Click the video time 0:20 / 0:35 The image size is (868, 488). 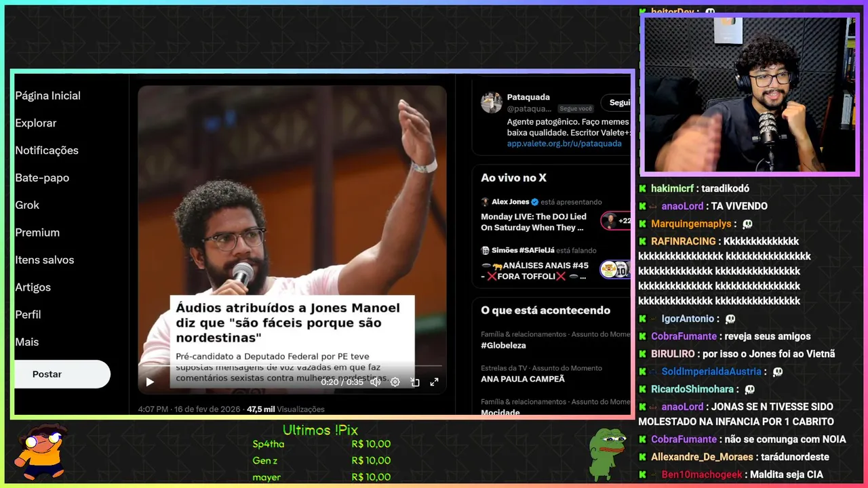342,382
